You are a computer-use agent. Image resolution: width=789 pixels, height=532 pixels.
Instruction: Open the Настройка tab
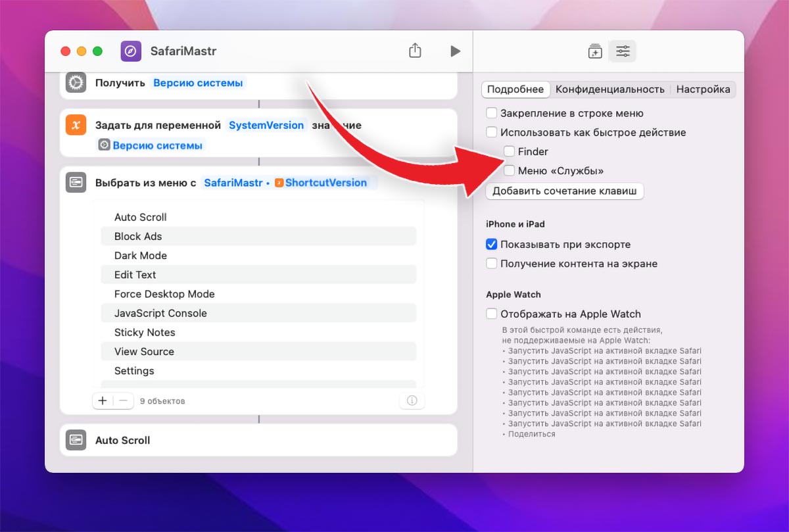(x=703, y=89)
